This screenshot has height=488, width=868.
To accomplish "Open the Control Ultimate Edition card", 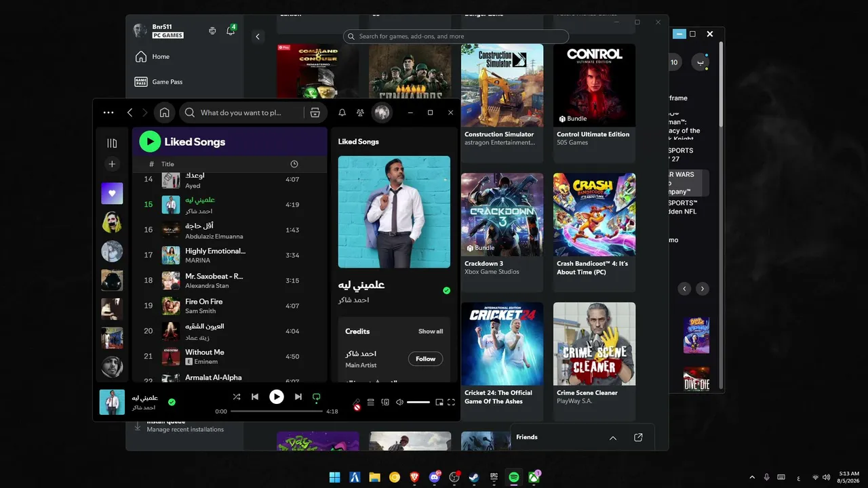I will (x=594, y=103).
